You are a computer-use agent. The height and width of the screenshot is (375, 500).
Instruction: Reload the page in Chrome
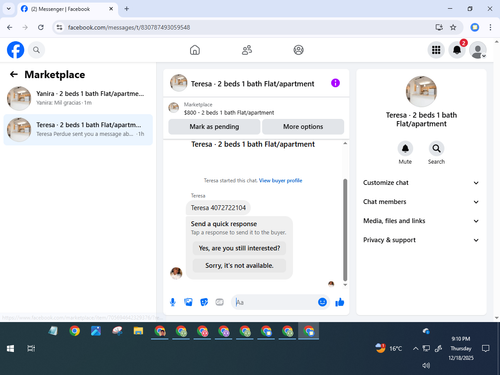41,27
